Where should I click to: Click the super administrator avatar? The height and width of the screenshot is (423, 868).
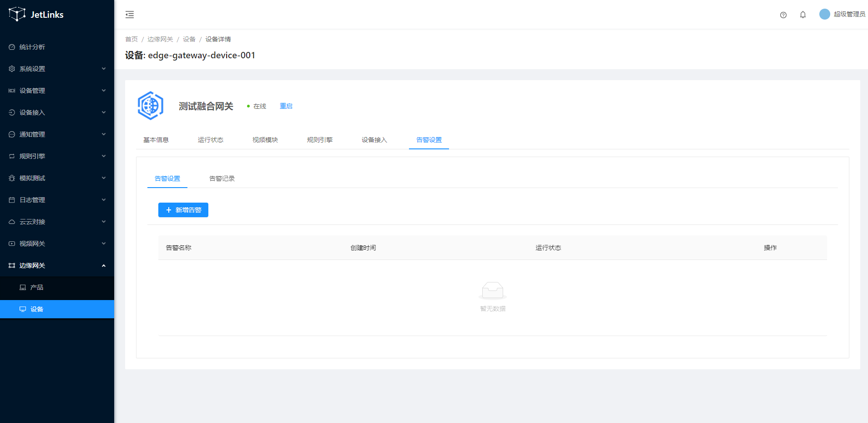coord(824,14)
